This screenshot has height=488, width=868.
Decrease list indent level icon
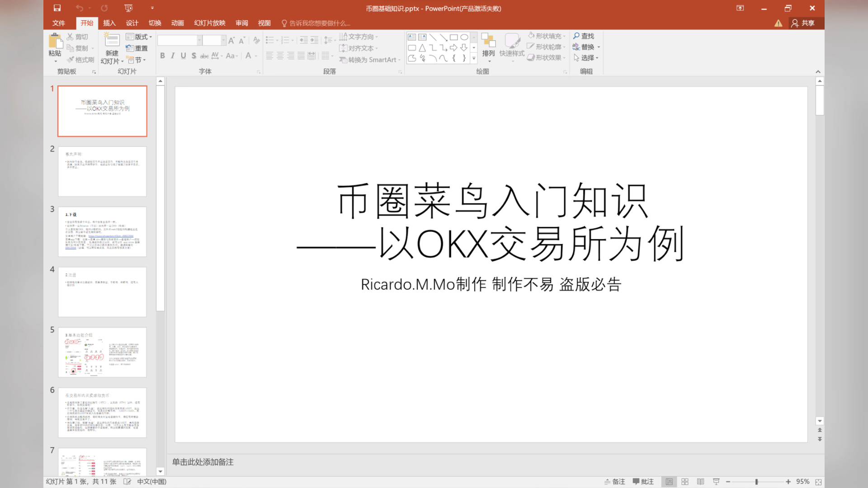pyautogui.click(x=303, y=40)
